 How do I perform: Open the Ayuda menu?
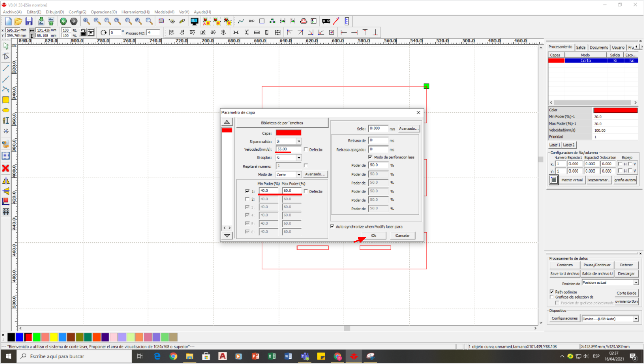coord(203,12)
